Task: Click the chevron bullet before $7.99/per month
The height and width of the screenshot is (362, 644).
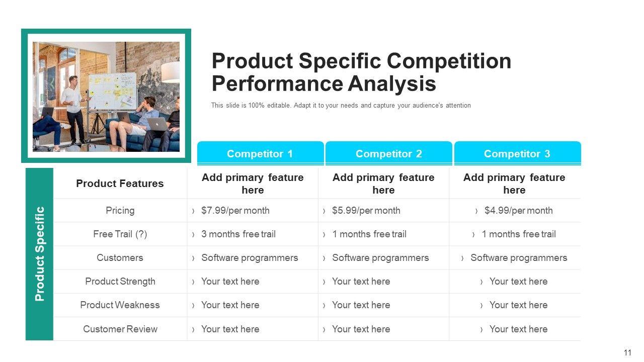Action: click(x=193, y=211)
